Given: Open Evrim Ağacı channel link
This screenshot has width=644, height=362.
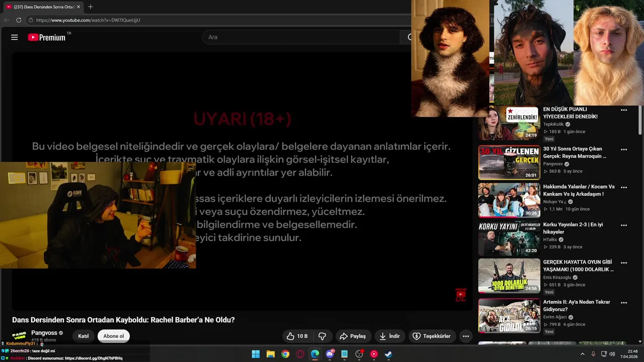Looking at the screenshot, I should click(x=555, y=317).
